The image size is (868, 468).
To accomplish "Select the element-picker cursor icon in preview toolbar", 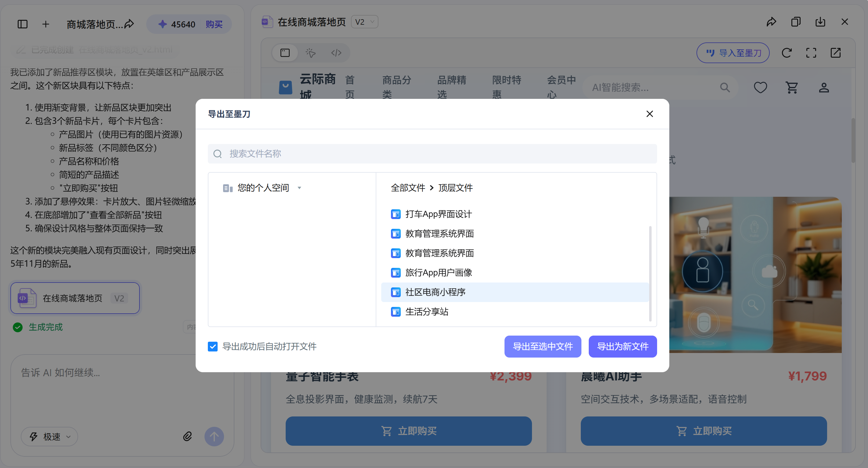I will tap(310, 52).
